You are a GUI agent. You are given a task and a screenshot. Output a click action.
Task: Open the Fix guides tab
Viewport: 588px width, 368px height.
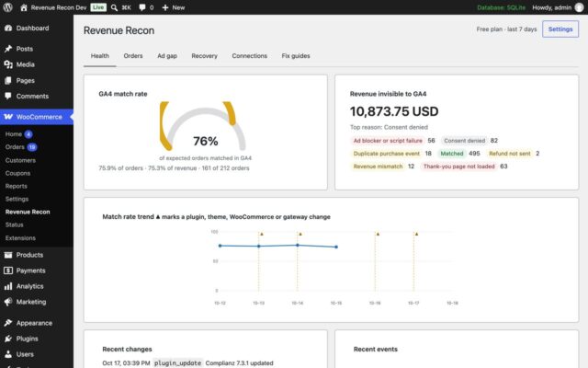click(x=296, y=56)
